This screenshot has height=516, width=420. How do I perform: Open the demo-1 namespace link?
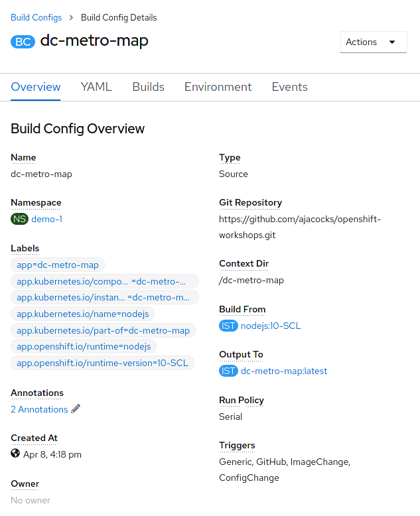pyautogui.click(x=46, y=219)
